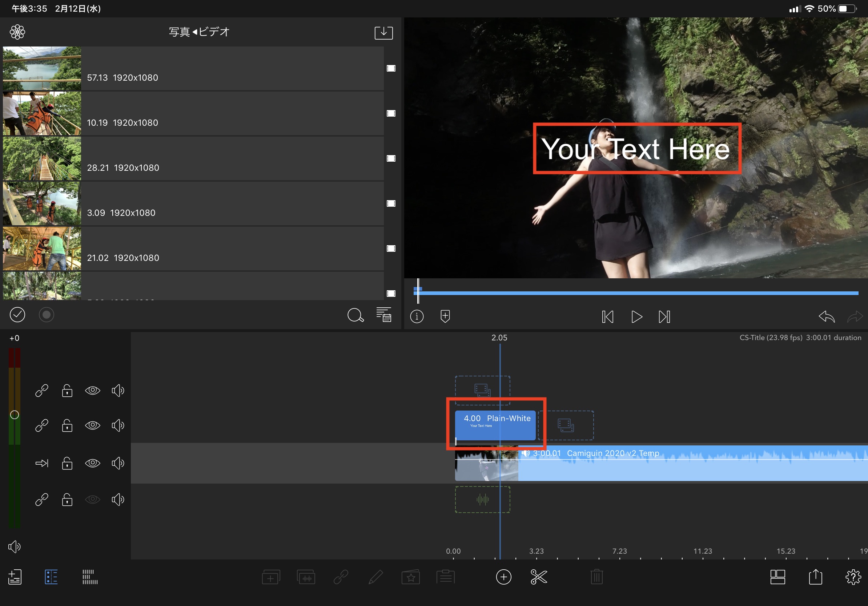
Task: Open the circled plus add menu
Action: coord(503,577)
